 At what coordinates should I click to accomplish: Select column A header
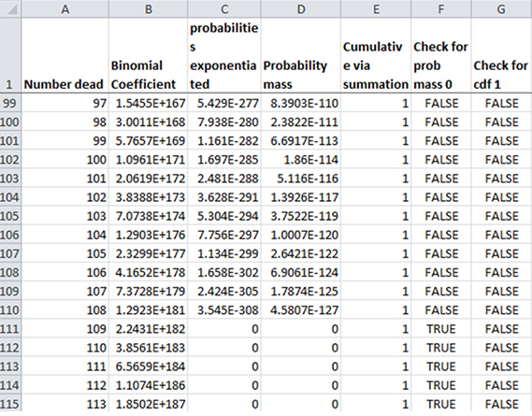pyautogui.click(x=65, y=8)
